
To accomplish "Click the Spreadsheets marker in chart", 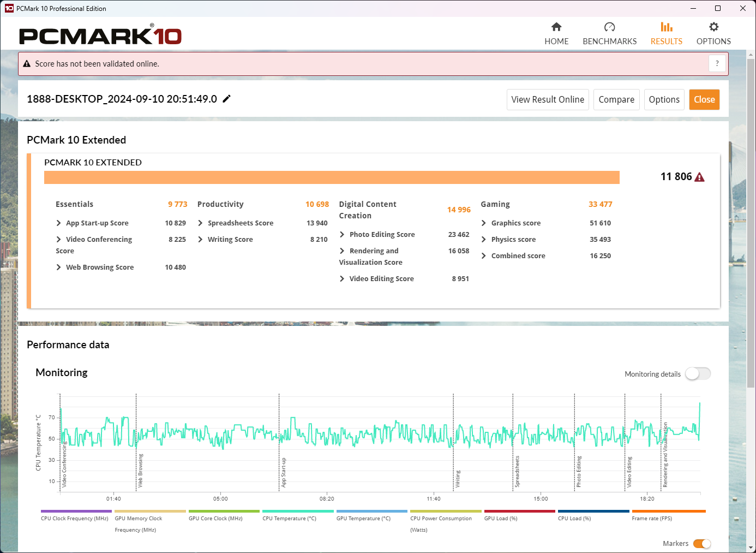I will 517,472.
